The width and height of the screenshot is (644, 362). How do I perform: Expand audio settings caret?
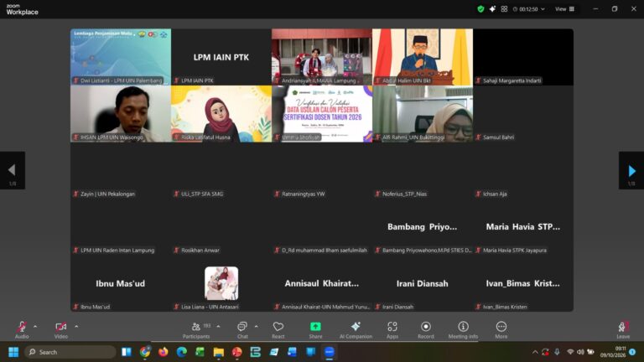point(35,327)
